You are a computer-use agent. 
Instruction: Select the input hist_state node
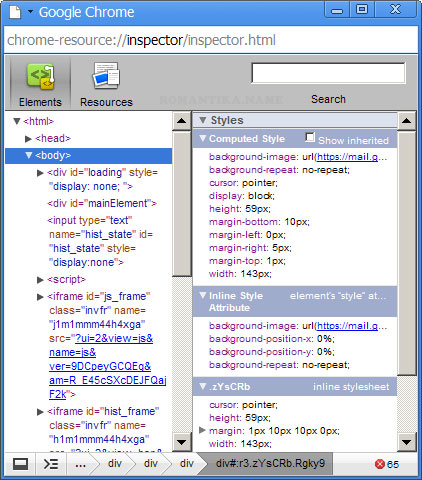point(100,241)
